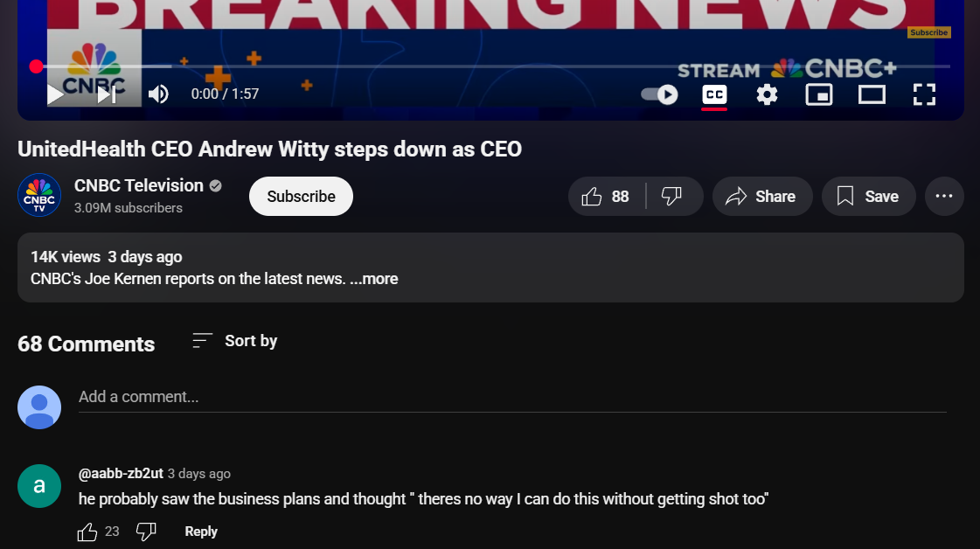
Task: Click the 14K views 3 days ago text
Action: (107, 257)
